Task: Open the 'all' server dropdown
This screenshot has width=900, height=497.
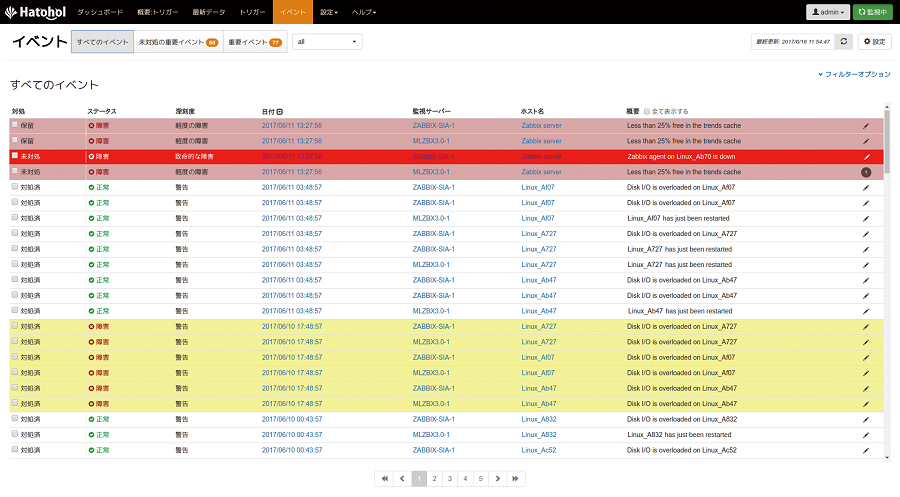Action: click(327, 42)
